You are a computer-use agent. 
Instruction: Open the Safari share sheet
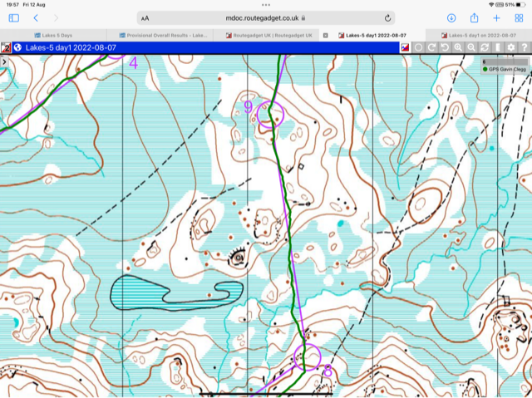tap(474, 17)
